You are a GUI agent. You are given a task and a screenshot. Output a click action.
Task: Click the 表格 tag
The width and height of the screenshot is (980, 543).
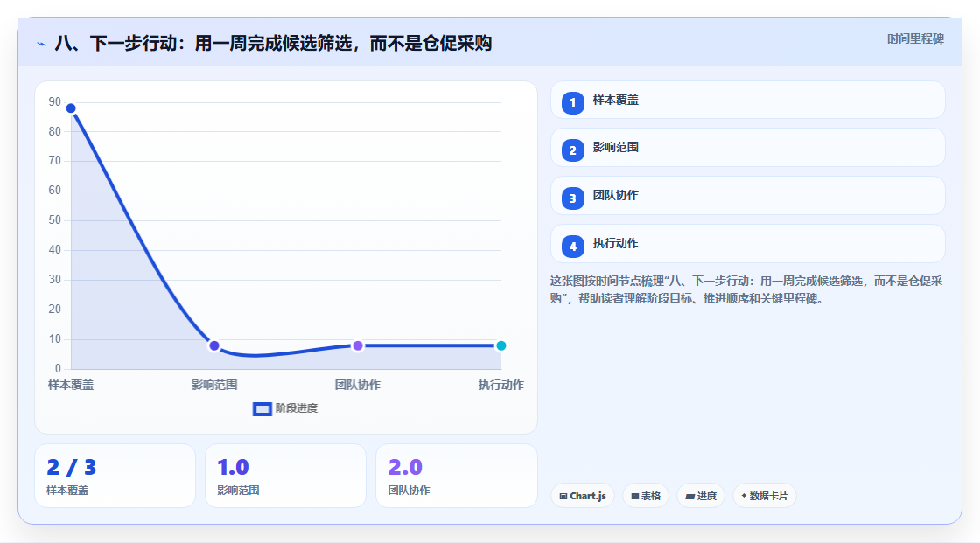(x=646, y=496)
